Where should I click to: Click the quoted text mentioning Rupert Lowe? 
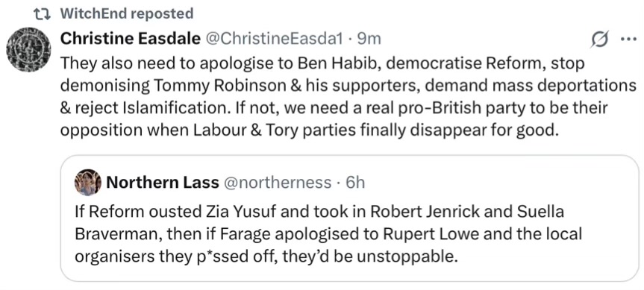pos(328,235)
